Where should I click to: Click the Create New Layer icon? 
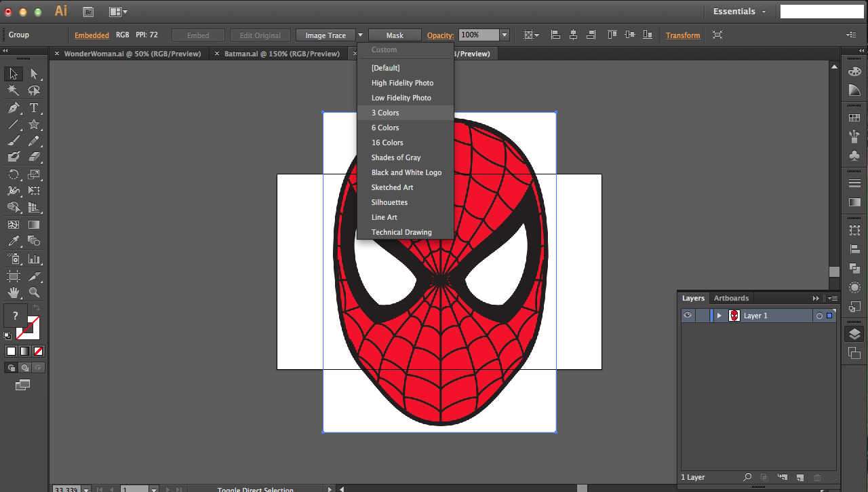[800, 478]
